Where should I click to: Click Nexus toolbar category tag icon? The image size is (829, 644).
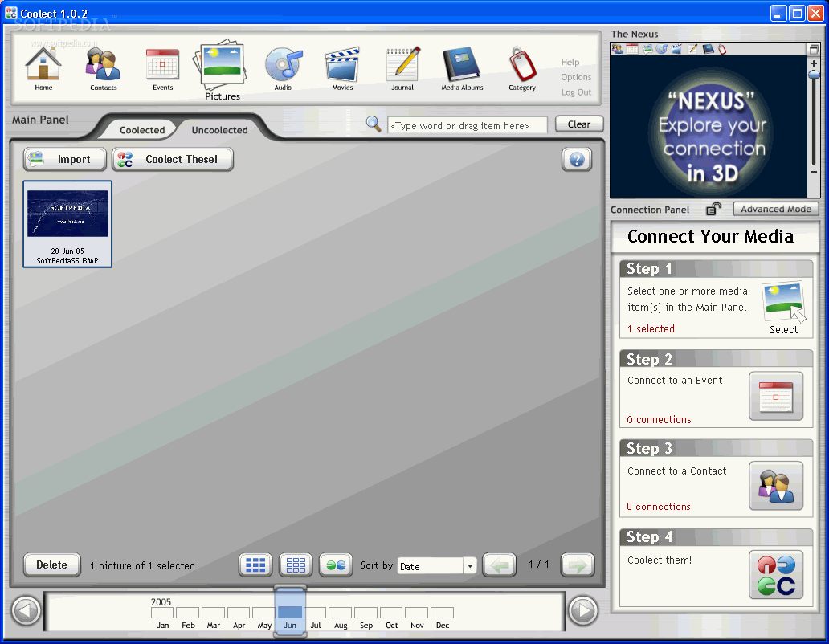[721, 49]
